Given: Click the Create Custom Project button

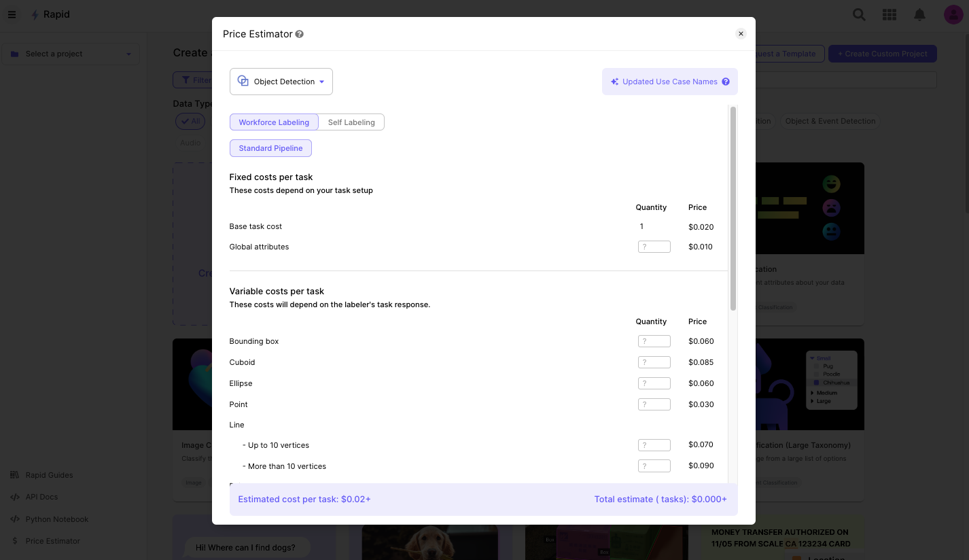Looking at the screenshot, I should pos(883,54).
